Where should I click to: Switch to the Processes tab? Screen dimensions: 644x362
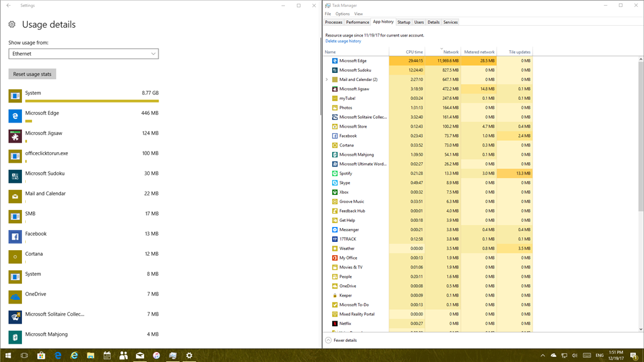[333, 22]
